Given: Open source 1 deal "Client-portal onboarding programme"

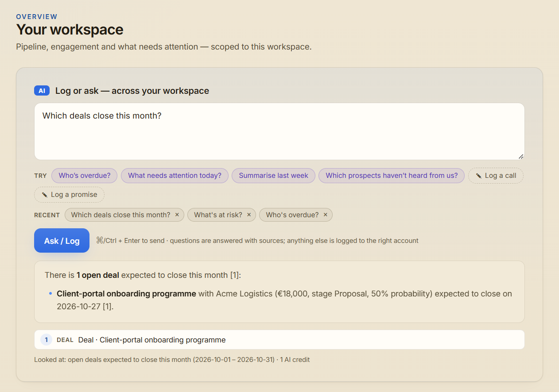Looking at the screenshot, I should click(x=279, y=340).
